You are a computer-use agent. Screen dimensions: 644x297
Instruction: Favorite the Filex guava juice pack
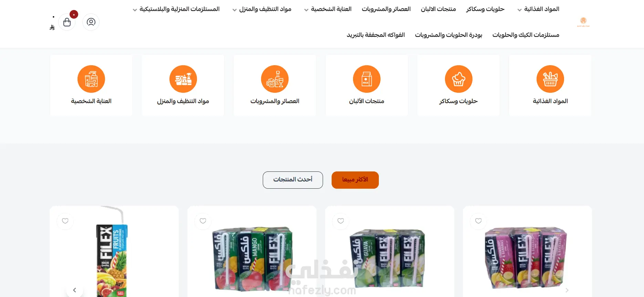click(x=341, y=221)
